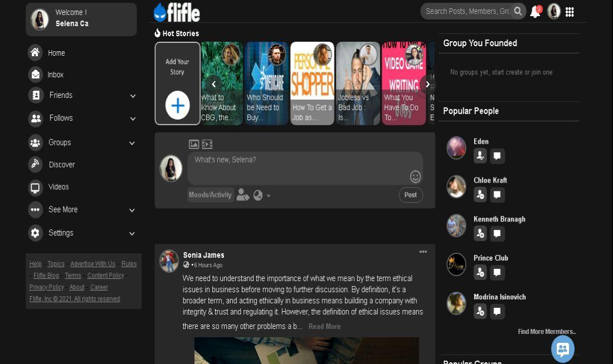Open the three-dot menu on Sonia James post
Screen dimensions: 613x364
(423, 252)
